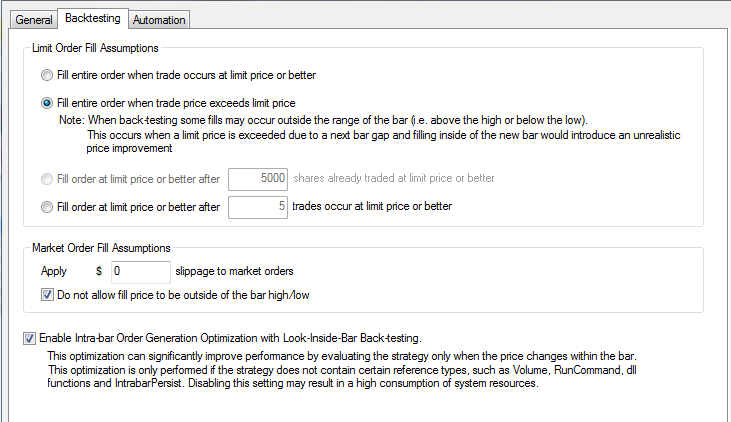Viewport: 731px width, 422px height.
Task: Click the 'Market Order Fill Assumptions' group heading
Action: 101,248
